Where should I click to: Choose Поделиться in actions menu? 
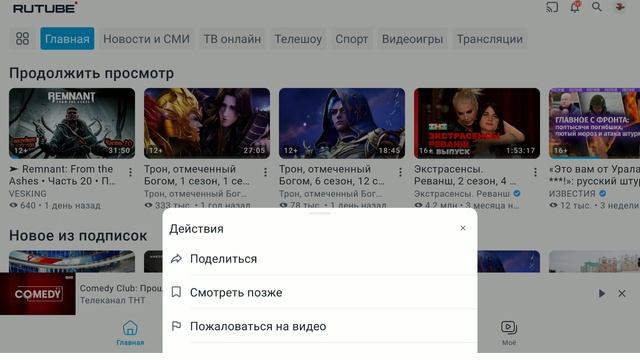tap(320, 259)
